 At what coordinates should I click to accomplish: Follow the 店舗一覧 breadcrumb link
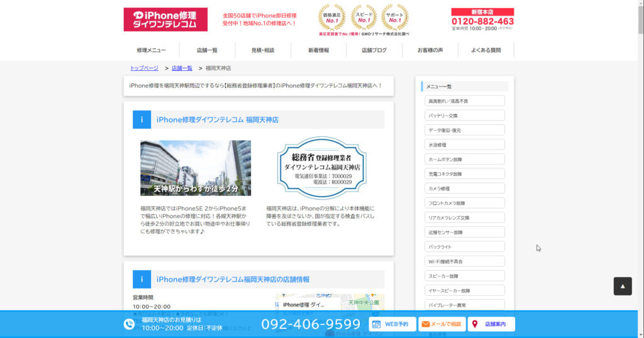182,68
